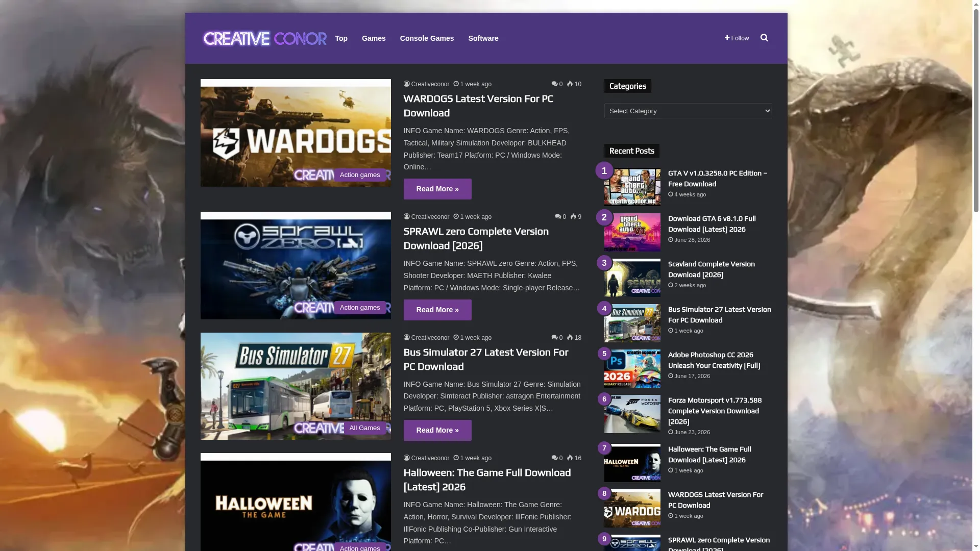Open the WARDOGS Latest Version post title

tap(478, 106)
